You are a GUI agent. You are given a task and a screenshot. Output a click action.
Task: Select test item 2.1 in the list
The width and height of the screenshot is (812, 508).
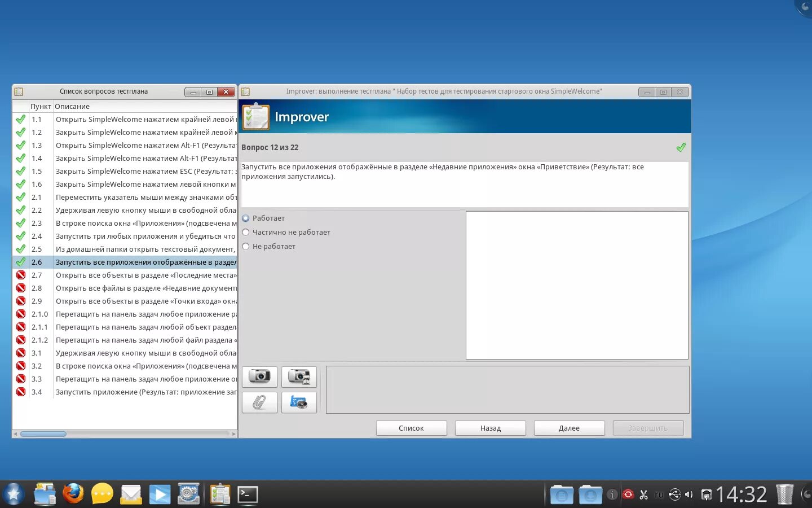coord(125,198)
